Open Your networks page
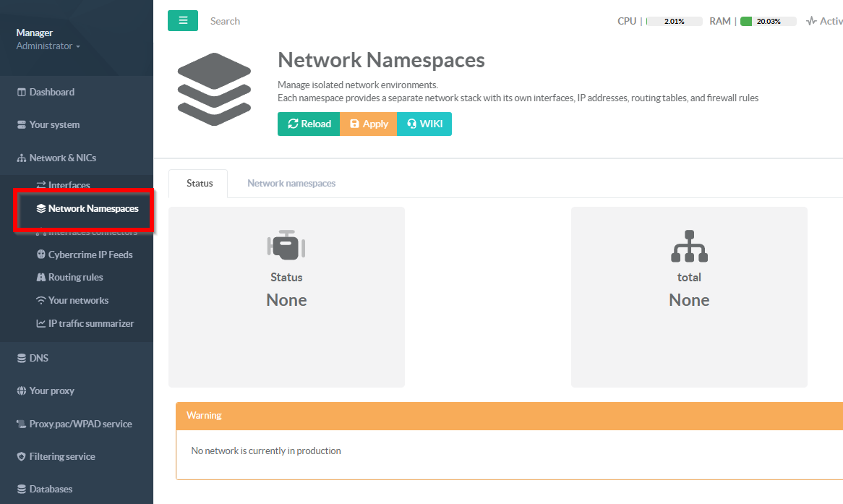The width and height of the screenshot is (843, 504). point(78,300)
